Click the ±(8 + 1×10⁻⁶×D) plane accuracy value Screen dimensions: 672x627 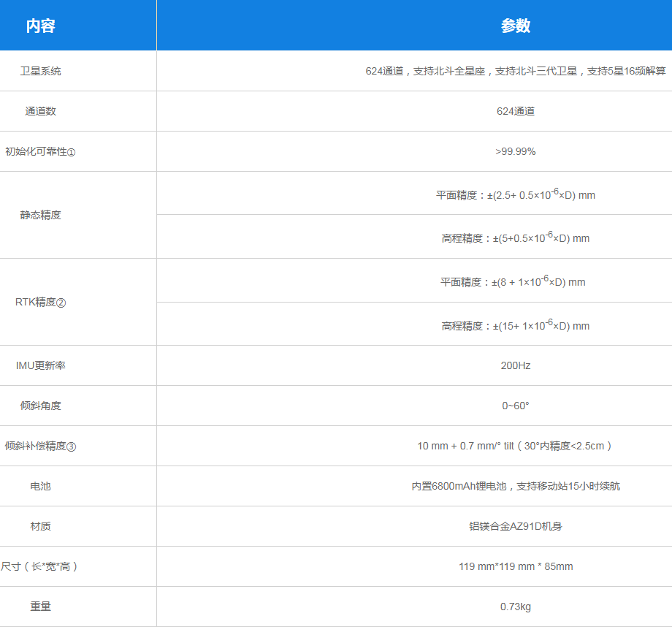point(538,282)
